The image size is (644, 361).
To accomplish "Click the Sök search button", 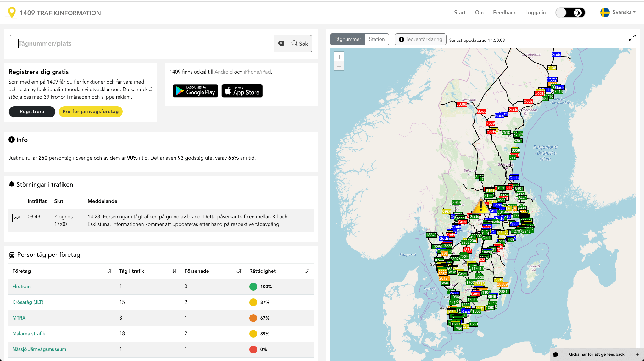I will click(x=300, y=43).
